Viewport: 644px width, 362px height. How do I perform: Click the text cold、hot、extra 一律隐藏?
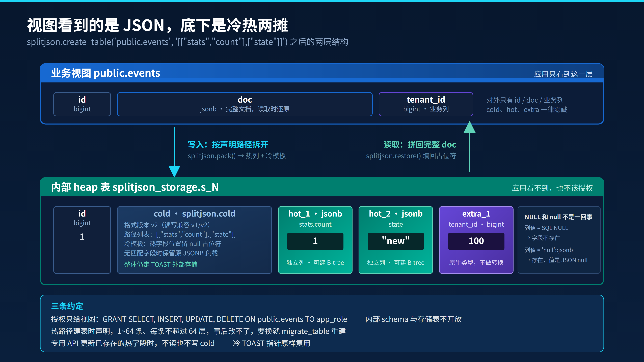tap(527, 110)
